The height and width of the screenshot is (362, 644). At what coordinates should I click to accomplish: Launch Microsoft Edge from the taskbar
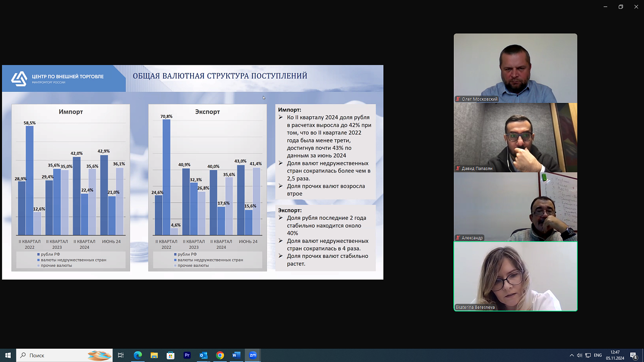(x=138, y=355)
